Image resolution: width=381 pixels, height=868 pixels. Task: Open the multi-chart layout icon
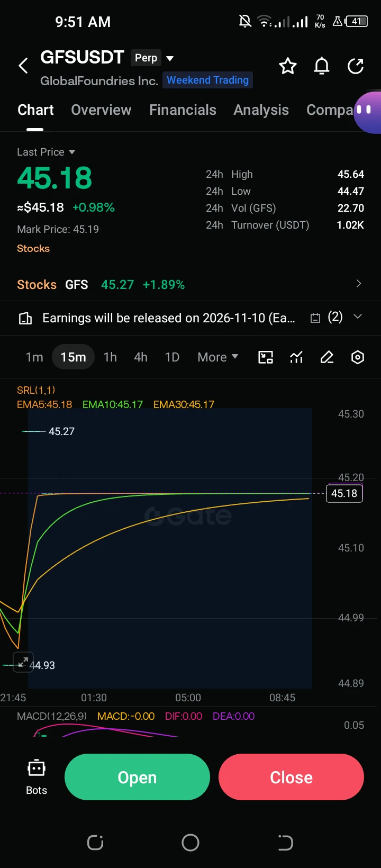pos(266,357)
